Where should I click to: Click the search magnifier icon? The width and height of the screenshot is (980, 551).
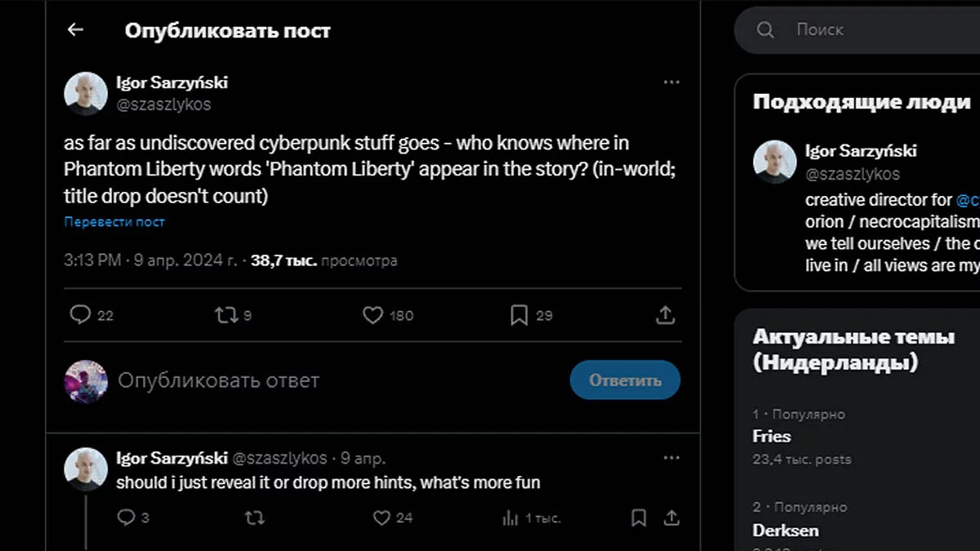[x=765, y=30]
